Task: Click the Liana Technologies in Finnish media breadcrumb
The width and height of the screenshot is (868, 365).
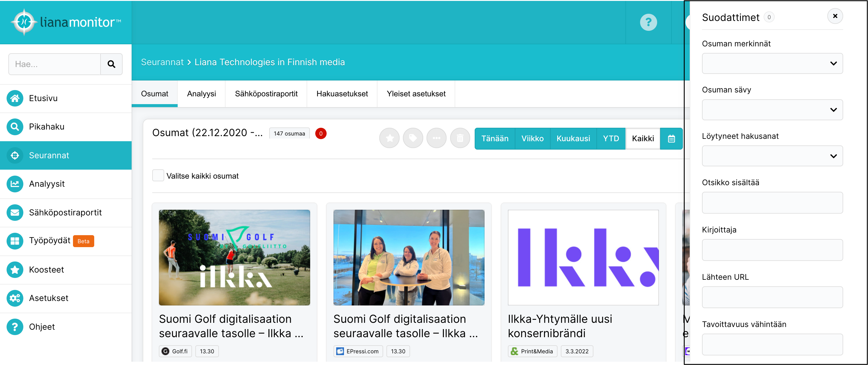Action: click(x=269, y=62)
